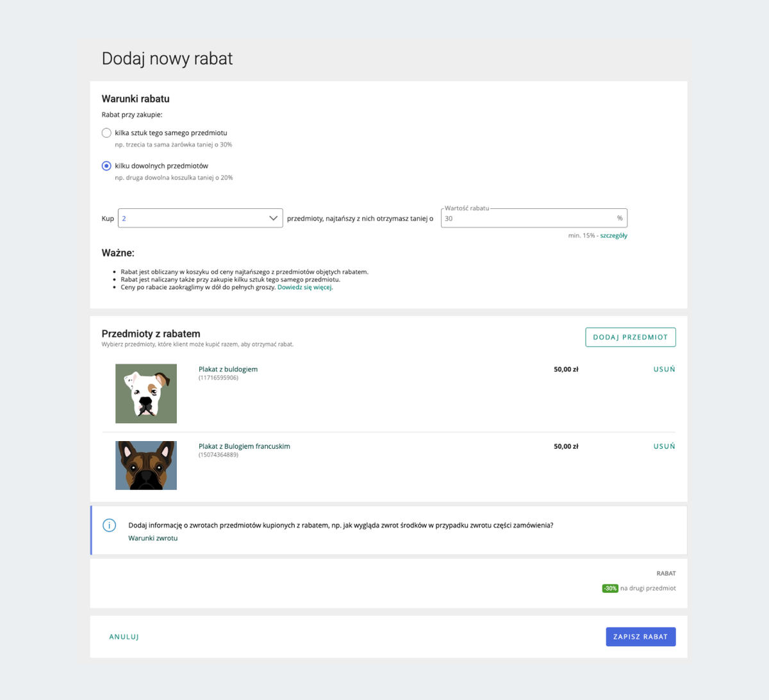The image size is (769, 700).
Task: Click the bulldog poster thumbnail
Action: point(146,394)
